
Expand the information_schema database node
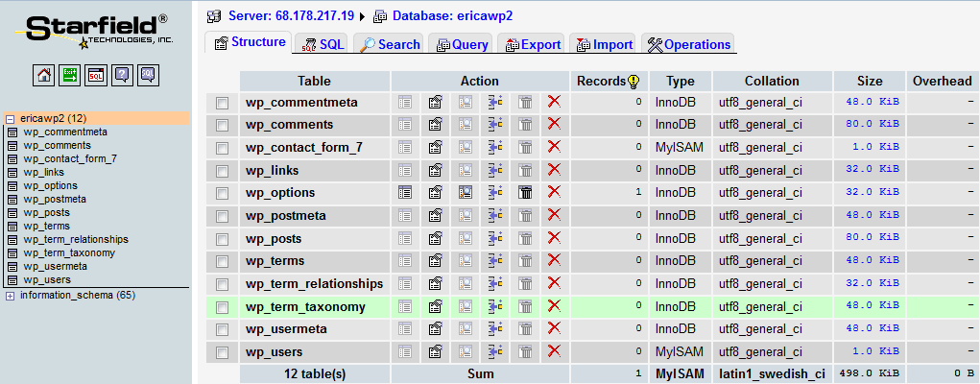pyautogui.click(x=11, y=295)
